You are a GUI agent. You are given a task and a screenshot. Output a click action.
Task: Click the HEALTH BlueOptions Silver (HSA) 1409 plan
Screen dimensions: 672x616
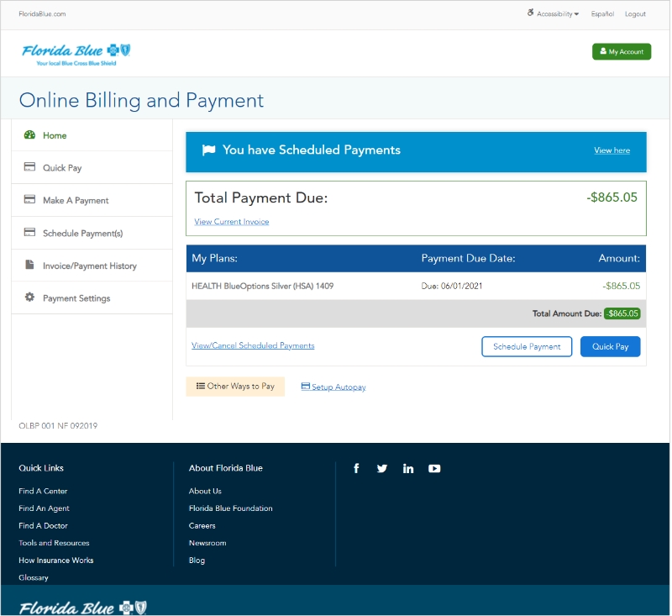click(262, 286)
